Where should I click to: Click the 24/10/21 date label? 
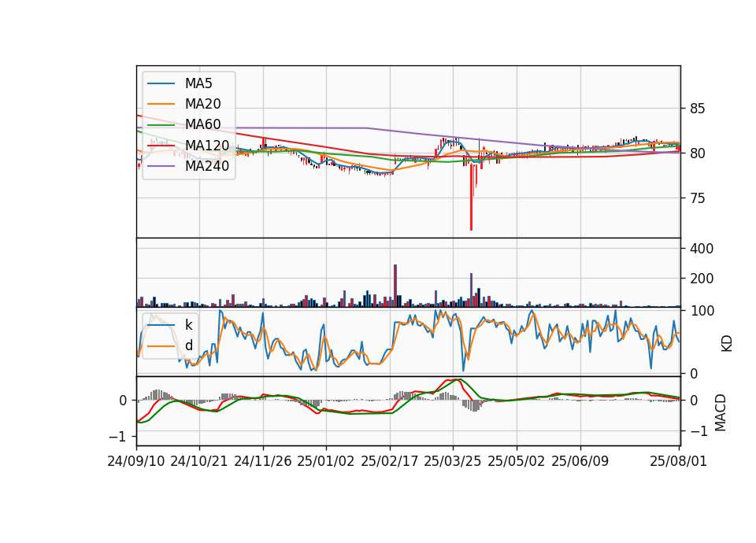199,461
